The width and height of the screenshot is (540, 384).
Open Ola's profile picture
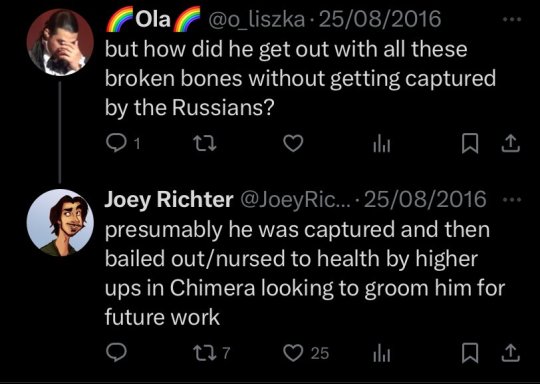tap(60, 42)
